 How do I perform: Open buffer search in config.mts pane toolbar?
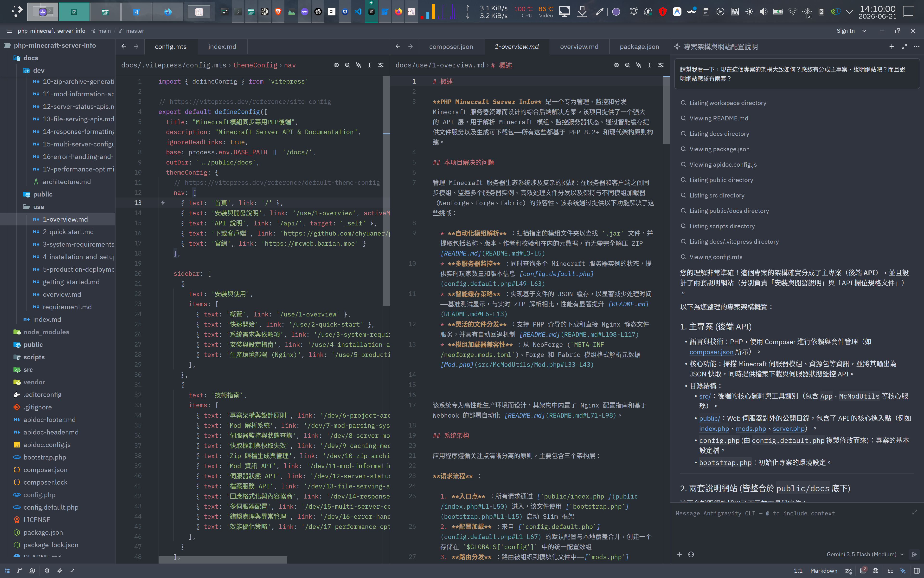coord(347,65)
